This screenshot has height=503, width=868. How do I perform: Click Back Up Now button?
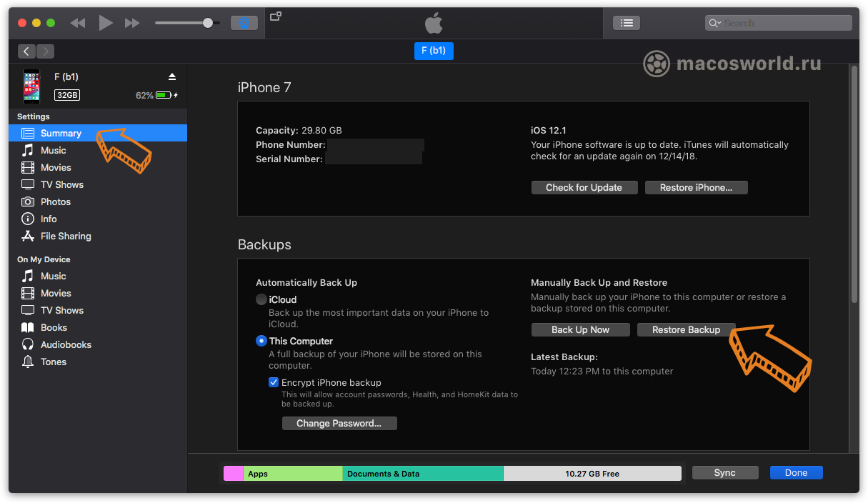pos(581,329)
